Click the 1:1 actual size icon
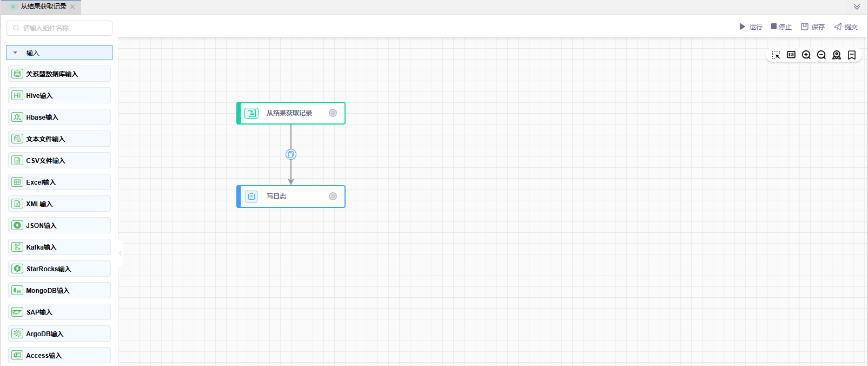The image size is (868, 366). (x=791, y=55)
